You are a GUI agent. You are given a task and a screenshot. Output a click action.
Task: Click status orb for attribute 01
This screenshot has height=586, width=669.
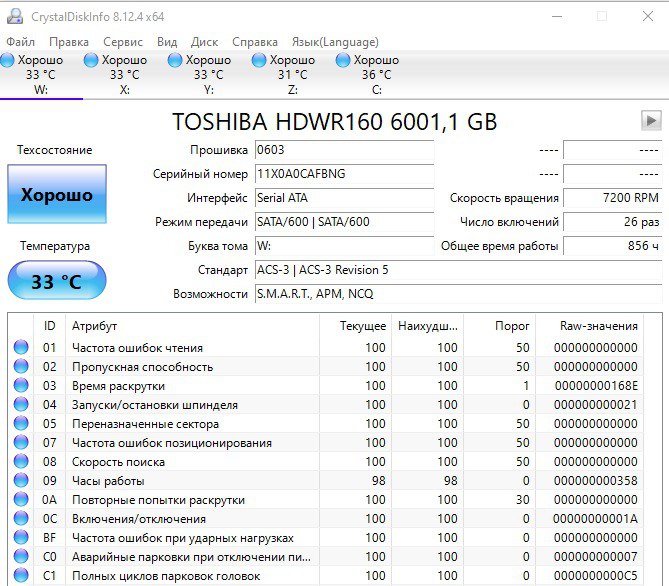(21, 347)
